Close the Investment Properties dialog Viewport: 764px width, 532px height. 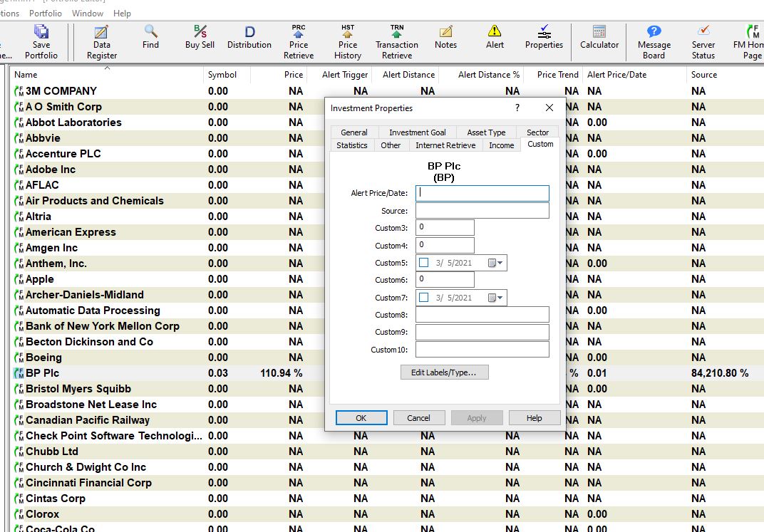[549, 108]
